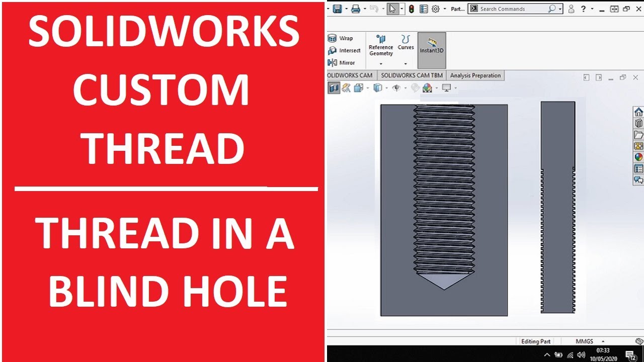Select the large threaded hole section model
Viewport: 644px width, 362px height.
[444, 210]
